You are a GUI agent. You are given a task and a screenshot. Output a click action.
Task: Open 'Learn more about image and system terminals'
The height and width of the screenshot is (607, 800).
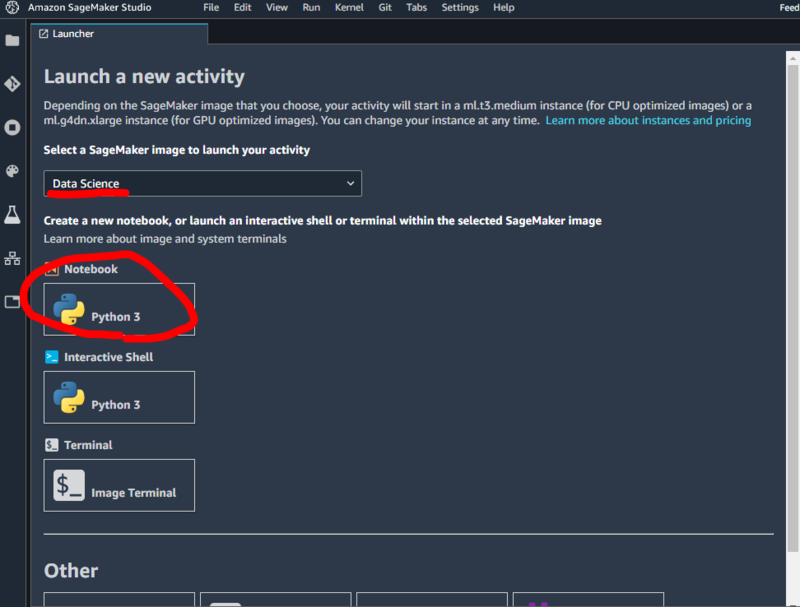point(165,239)
